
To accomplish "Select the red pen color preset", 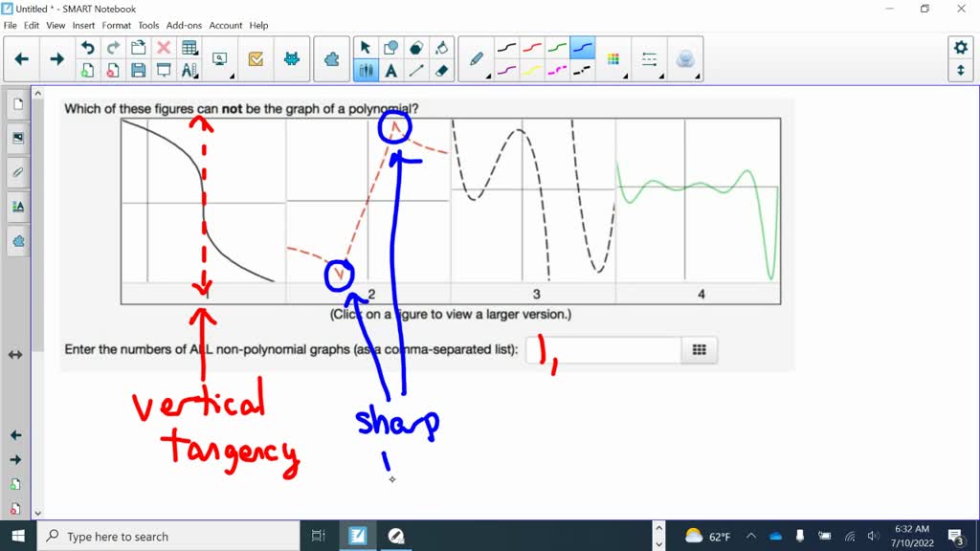I will coord(532,48).
